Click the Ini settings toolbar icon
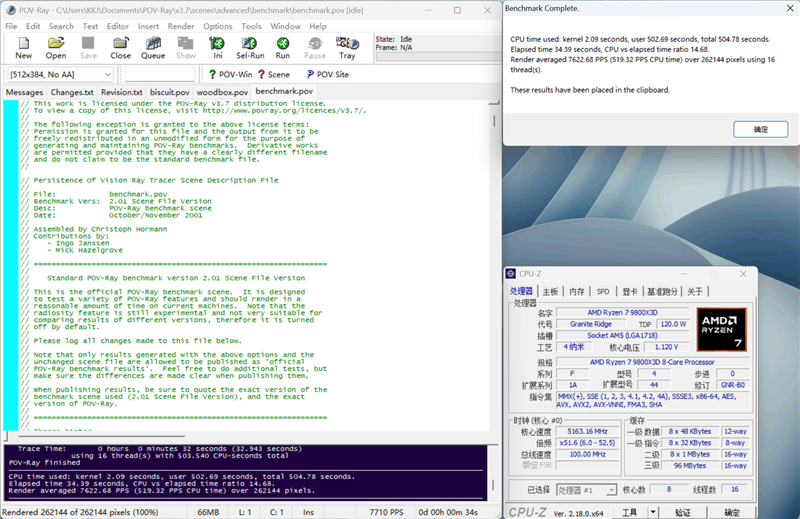 (x=217, y=48)
